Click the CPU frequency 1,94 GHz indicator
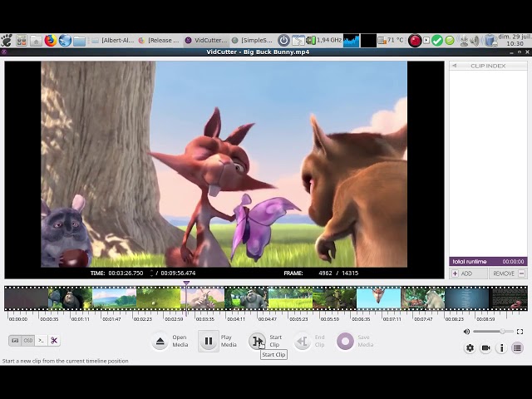The image size is (532, 399). pyautogui.click(x=323, y=41)
